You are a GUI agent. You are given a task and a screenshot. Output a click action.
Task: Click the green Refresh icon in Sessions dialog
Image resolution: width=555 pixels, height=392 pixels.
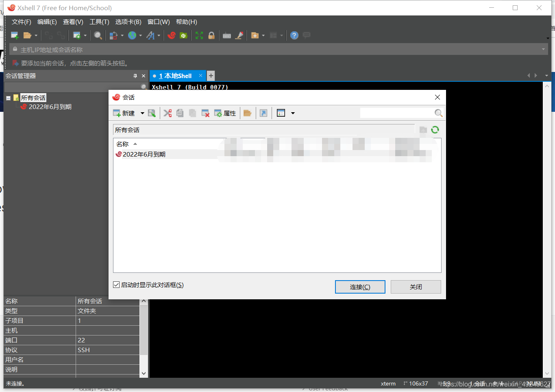tap(435, 130)
